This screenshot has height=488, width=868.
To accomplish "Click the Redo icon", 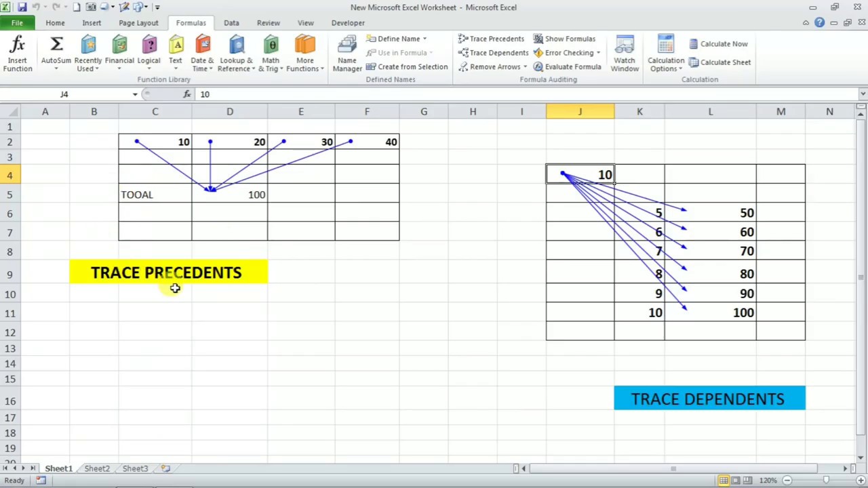I will pos(56,7).
